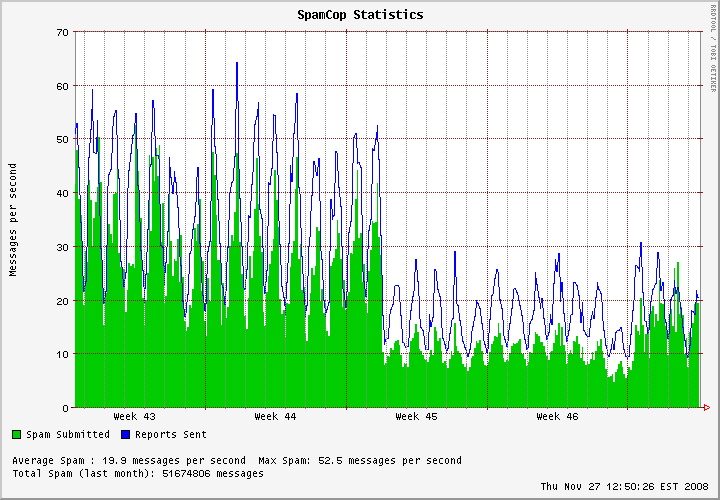Image resolution: width=720 pixels, height=500 pixels.
Task: Click the 10 tick on the y-axis
Action: point(61,354)
